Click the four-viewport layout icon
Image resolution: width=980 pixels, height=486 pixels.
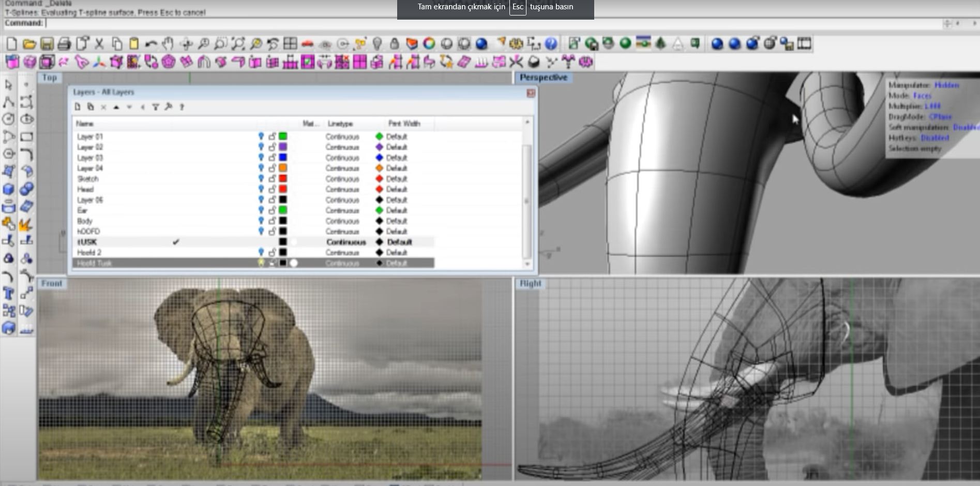coord(290,44)
